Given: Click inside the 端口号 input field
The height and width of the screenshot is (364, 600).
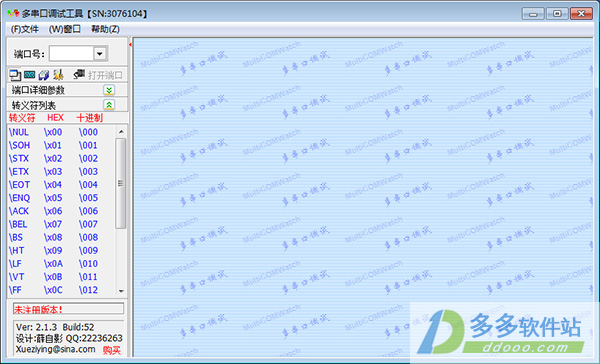Looking at the screenshot, I should (x=72, y=54).
